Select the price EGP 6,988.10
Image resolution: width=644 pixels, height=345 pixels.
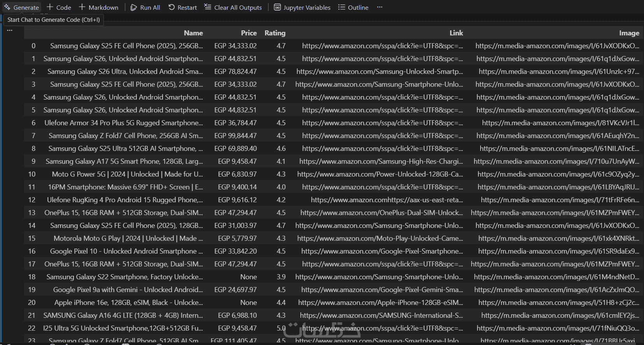237,315
